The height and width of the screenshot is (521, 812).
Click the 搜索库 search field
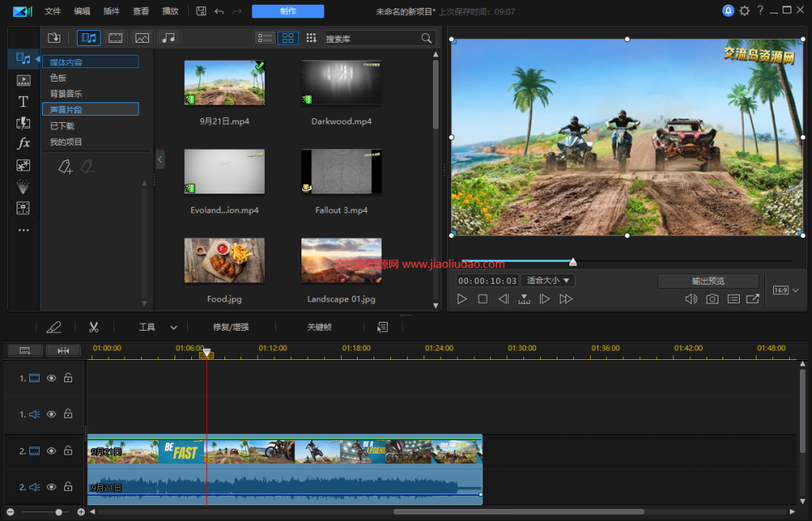tap(373, 38)
